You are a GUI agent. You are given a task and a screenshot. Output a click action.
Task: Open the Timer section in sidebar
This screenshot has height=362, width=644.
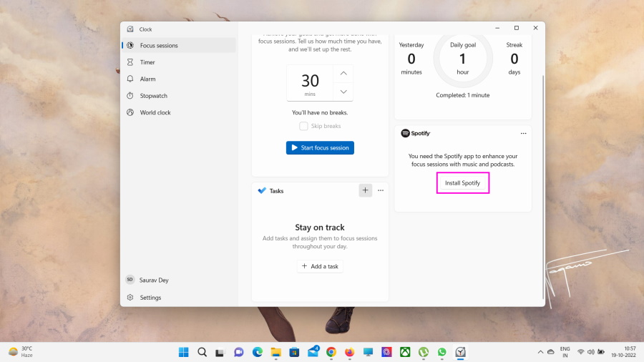147,62
